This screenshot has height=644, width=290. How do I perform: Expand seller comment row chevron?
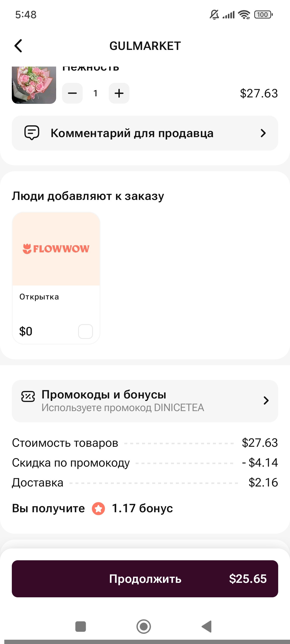(263, 133)
